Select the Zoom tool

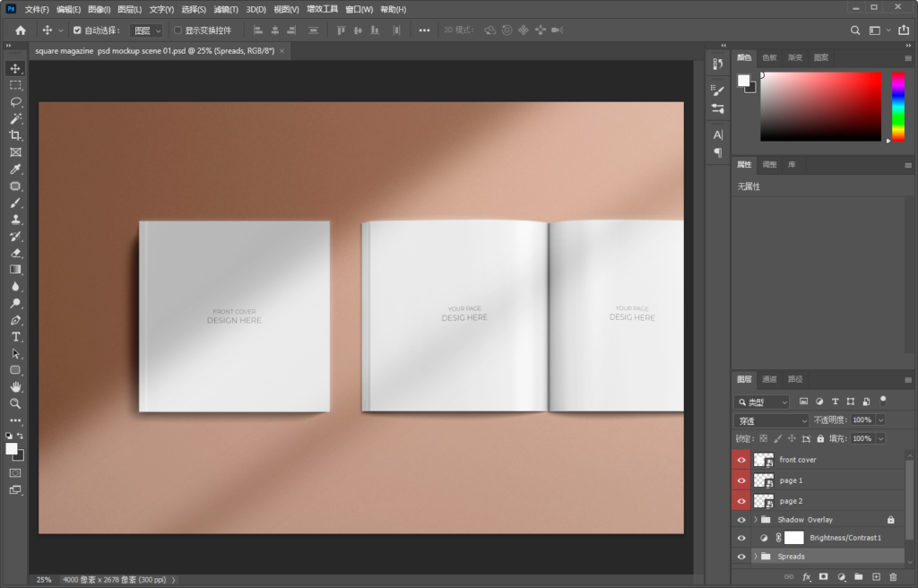coord(15,403)
